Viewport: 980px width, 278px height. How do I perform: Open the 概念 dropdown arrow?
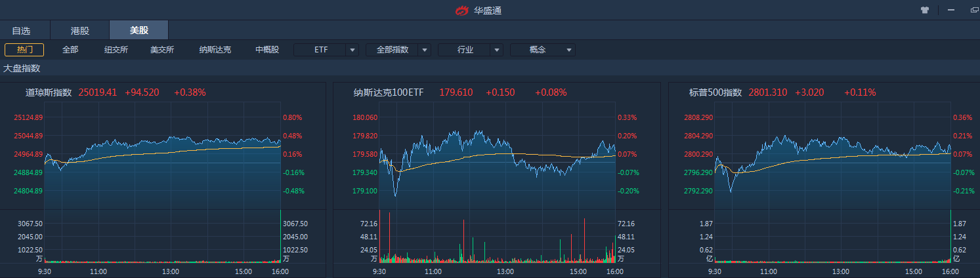(x=569, y=50)
